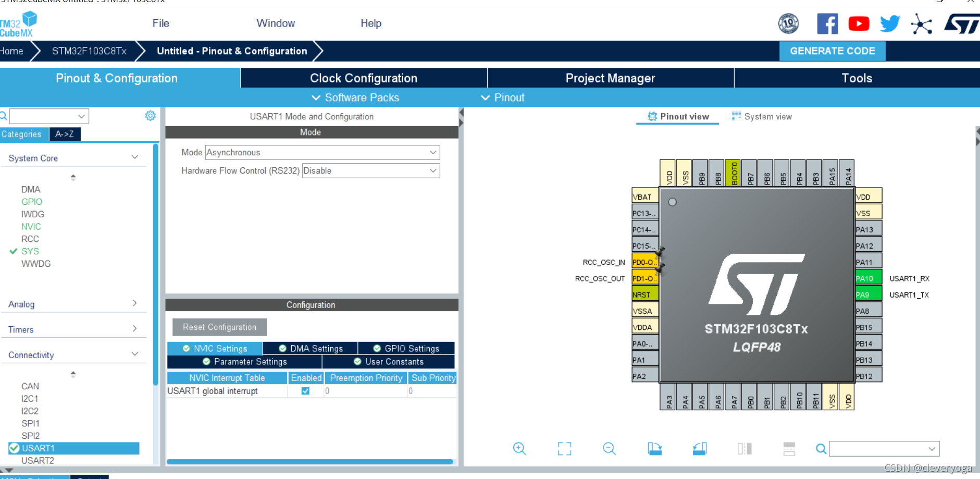Zoom out of the chip pinout
The image size is (980, 479).
coord(609,448)
